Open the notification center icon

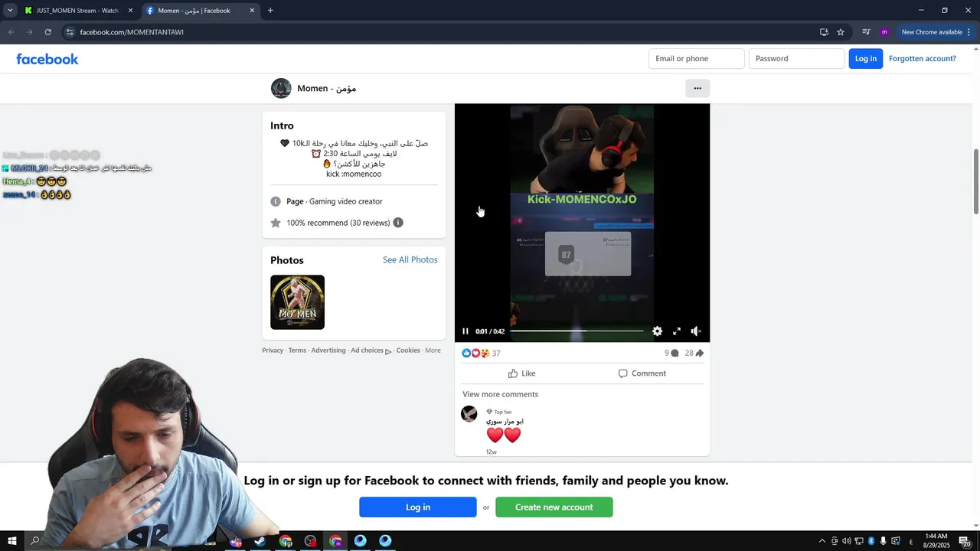(965, 541)
